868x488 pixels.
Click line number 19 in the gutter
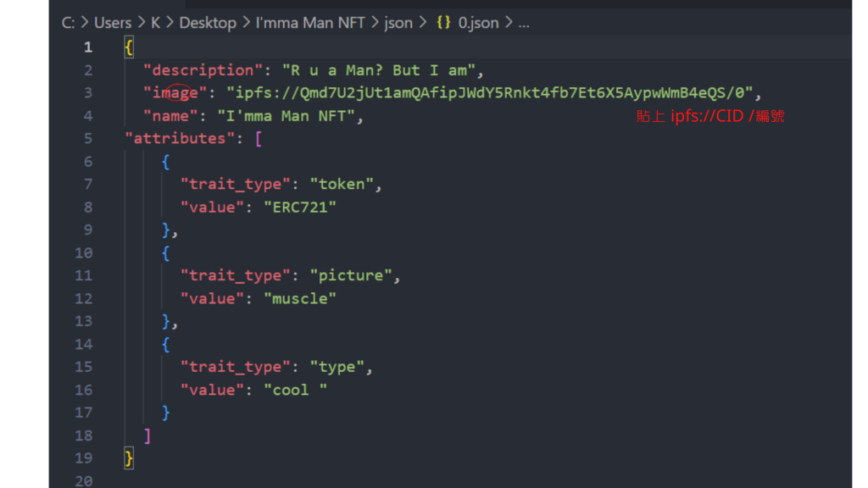coord(84,458)
